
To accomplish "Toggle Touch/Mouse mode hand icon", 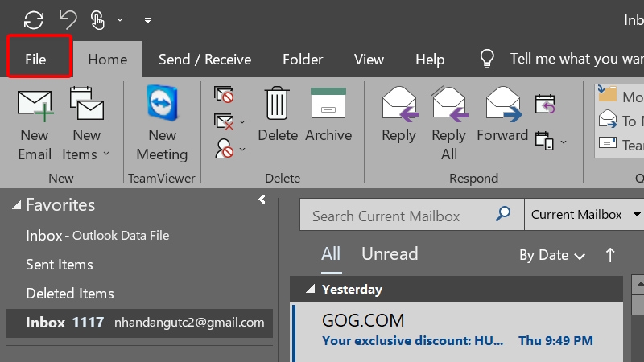I will click(97, 19).
